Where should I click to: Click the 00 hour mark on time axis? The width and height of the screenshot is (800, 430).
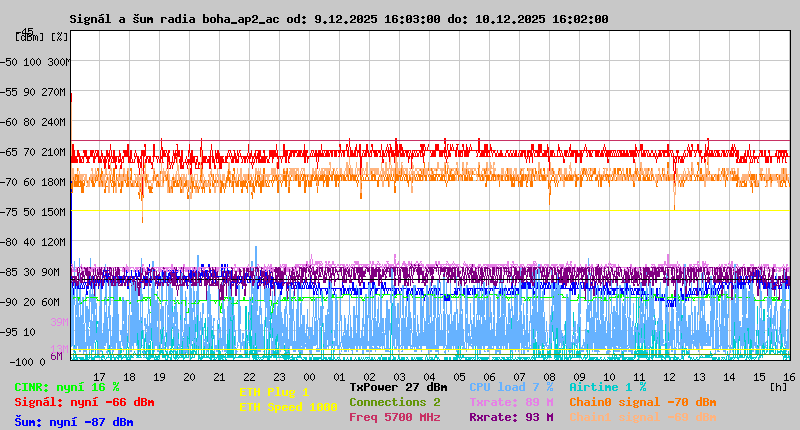point(310,377)
